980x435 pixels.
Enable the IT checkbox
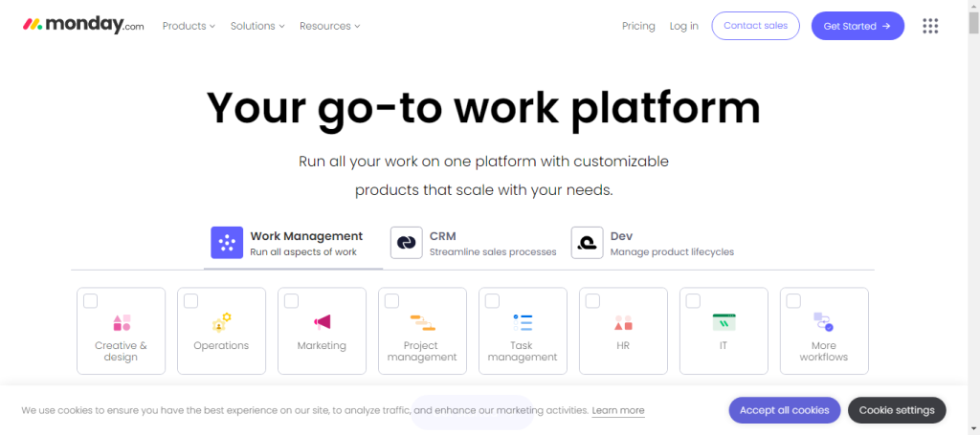pyautogui.click(x=693, y=301)
